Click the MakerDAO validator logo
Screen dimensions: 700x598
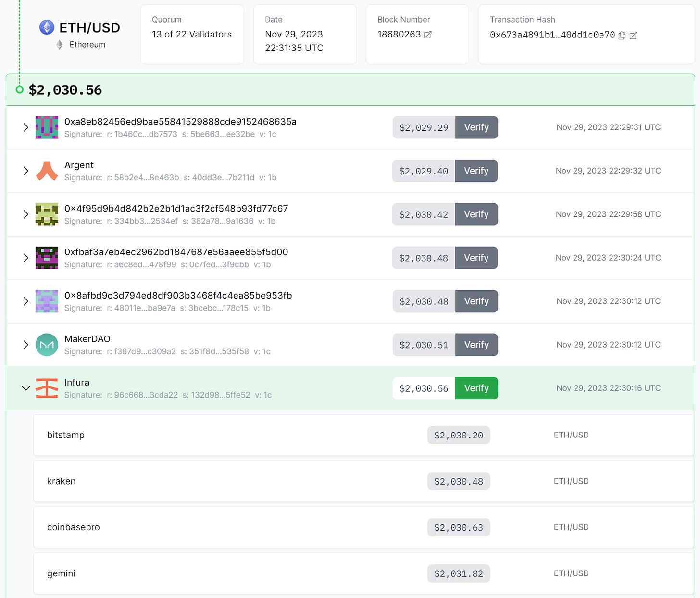(47, 345)
